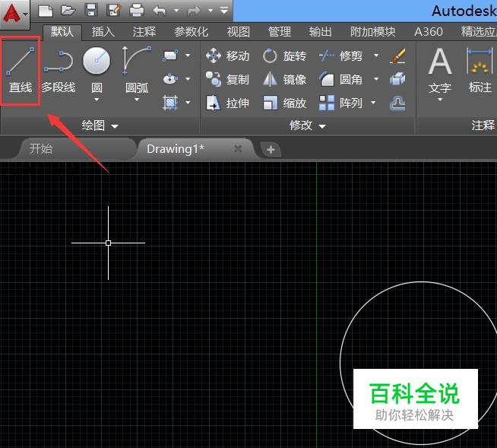Open the 视图 ribbon tab
Screen dimensions: 497x448
click(238, 32)
